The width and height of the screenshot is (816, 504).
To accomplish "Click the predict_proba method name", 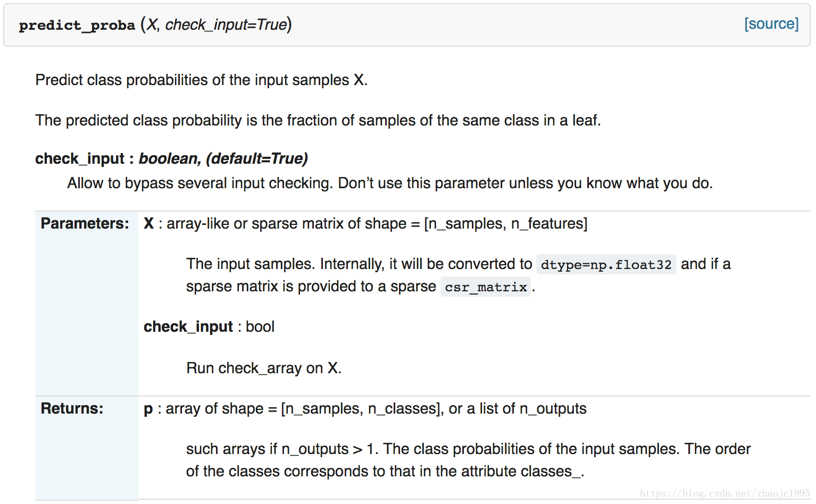I will 77,25.
